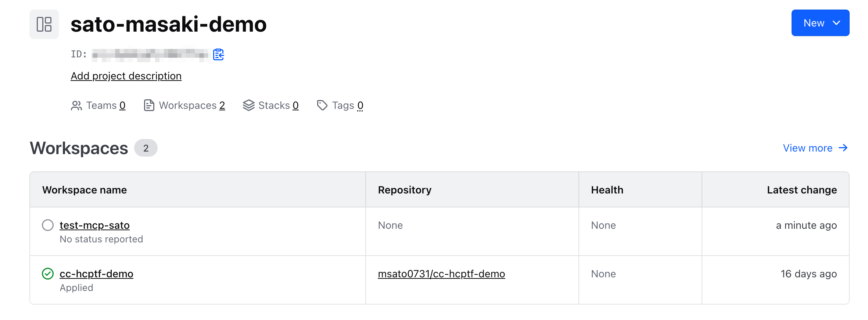This screenshot has height=320, width=868.
Task: Click the Teams people icon
Action: (x=76, y=106)
